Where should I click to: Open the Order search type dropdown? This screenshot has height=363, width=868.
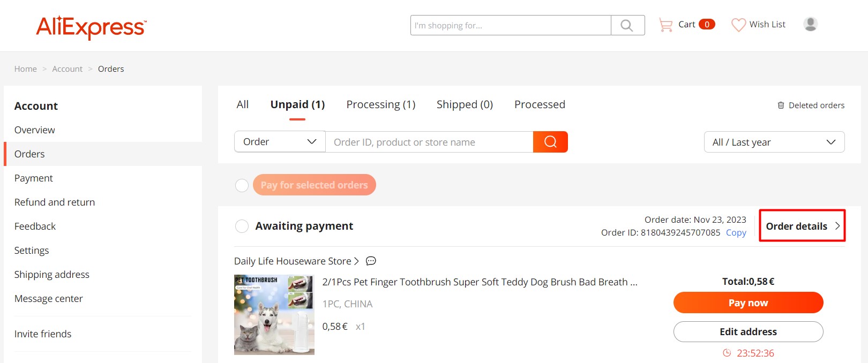tap(279, 141)
